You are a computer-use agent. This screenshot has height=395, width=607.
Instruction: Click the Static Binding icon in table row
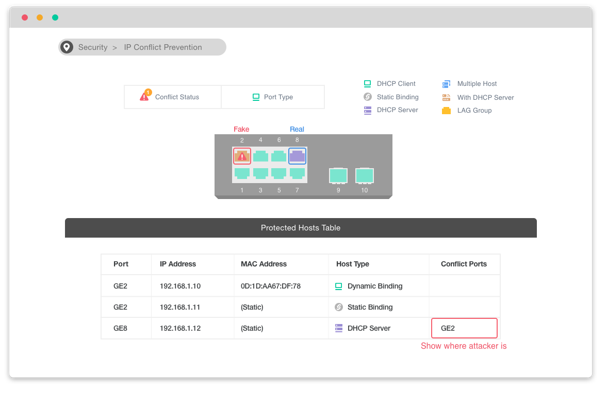(339, 307)
